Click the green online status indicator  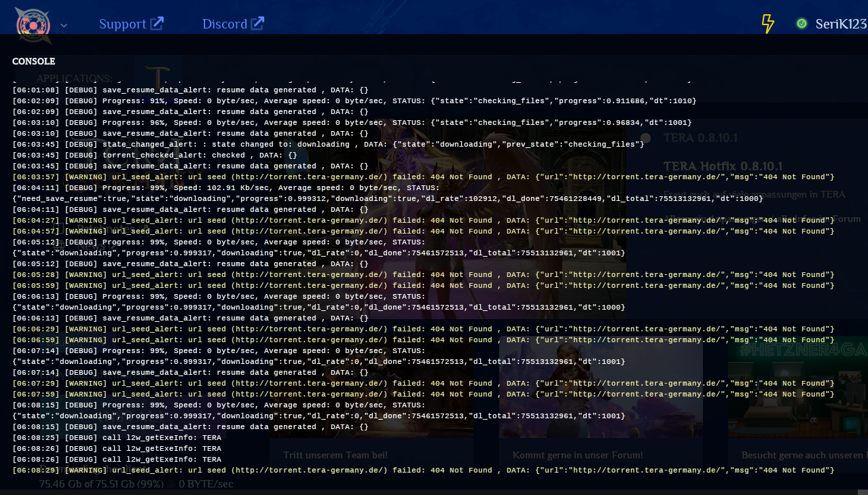[801, 24]
